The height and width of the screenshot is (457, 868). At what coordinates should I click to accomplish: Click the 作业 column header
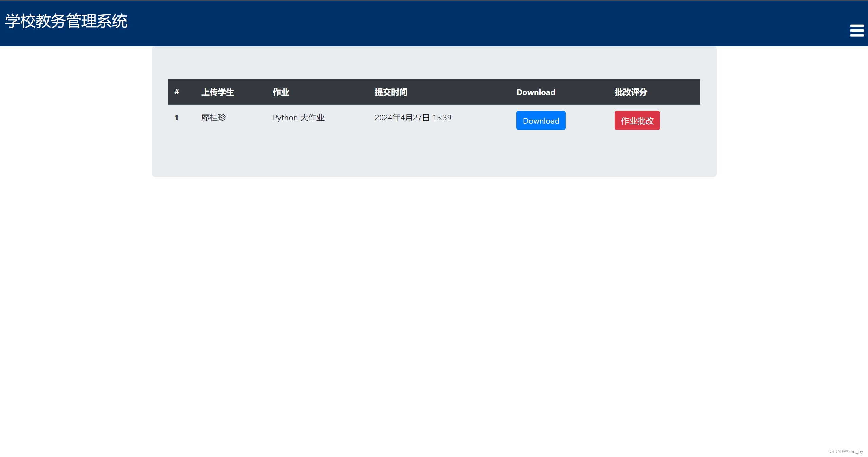coord(281,92)
